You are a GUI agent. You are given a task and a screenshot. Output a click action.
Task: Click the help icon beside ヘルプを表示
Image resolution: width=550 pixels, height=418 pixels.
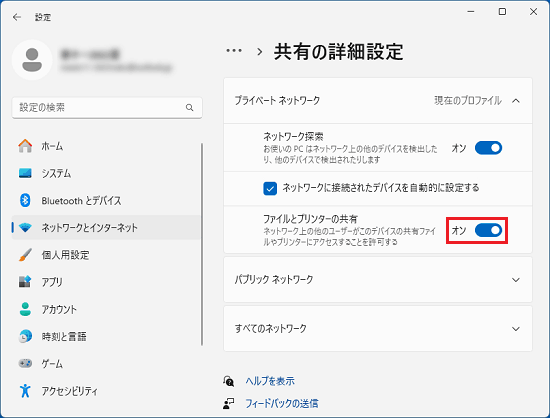click(229, 380)
